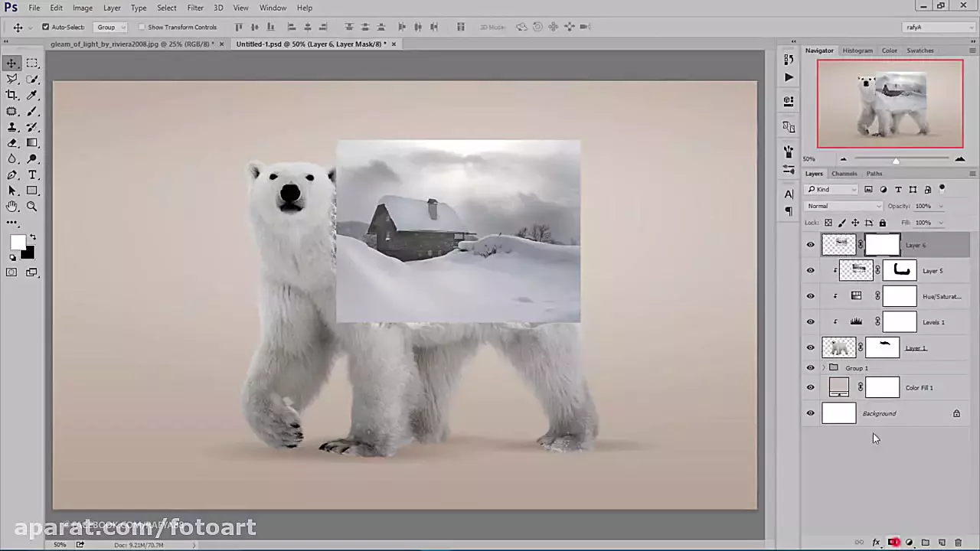
Task: Select the Zoom tool
Action: (x=32, y=207)
